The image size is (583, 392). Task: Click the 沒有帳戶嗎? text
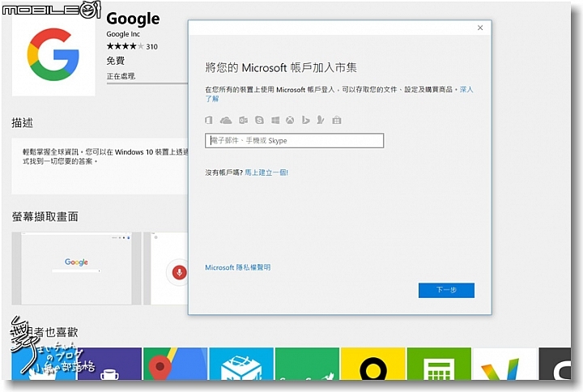223,173
